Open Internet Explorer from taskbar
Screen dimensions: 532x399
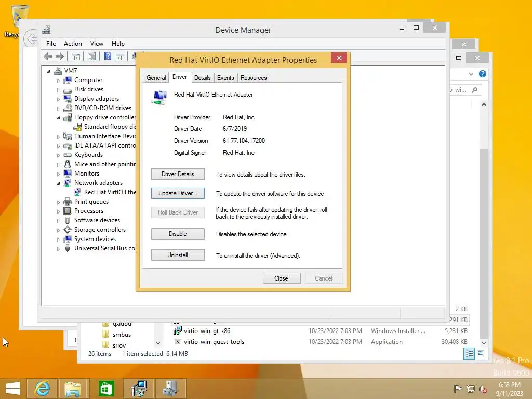[x=43, y=389]
